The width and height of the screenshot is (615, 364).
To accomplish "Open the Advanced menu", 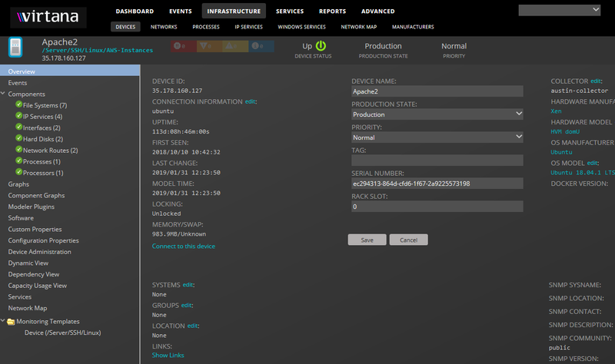I will tap(377, 12).
